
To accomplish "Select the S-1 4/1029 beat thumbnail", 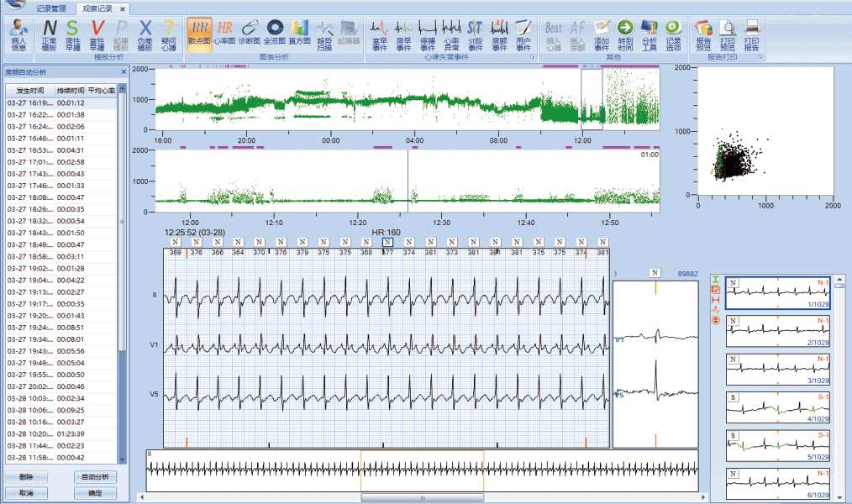I will coord(777,407).
